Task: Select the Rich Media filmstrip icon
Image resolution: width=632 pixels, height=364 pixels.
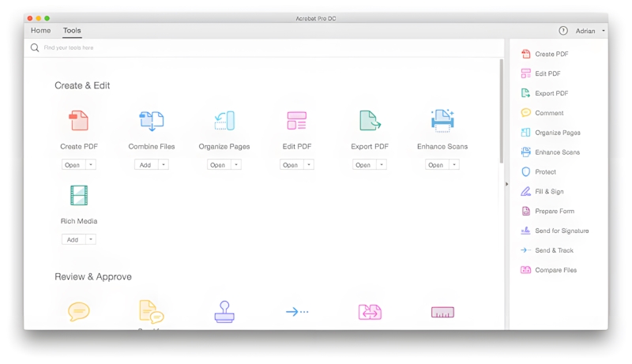Action: point(79,195)
